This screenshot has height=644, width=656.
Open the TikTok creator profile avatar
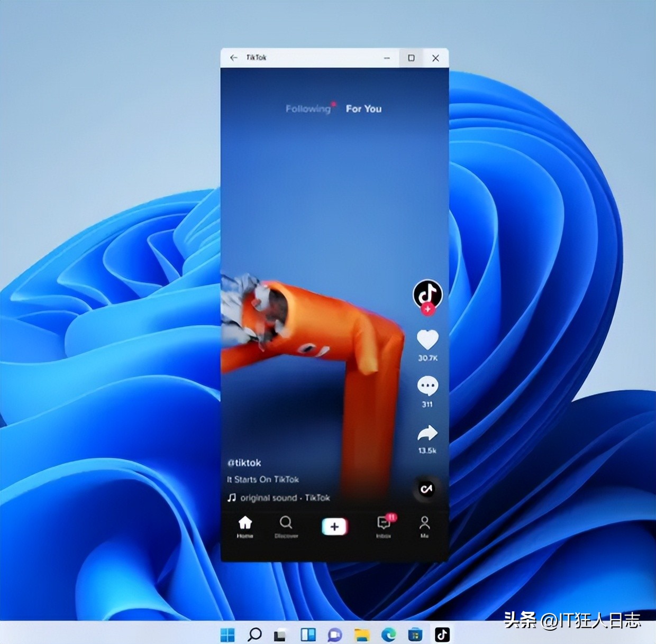pos(427,292)
